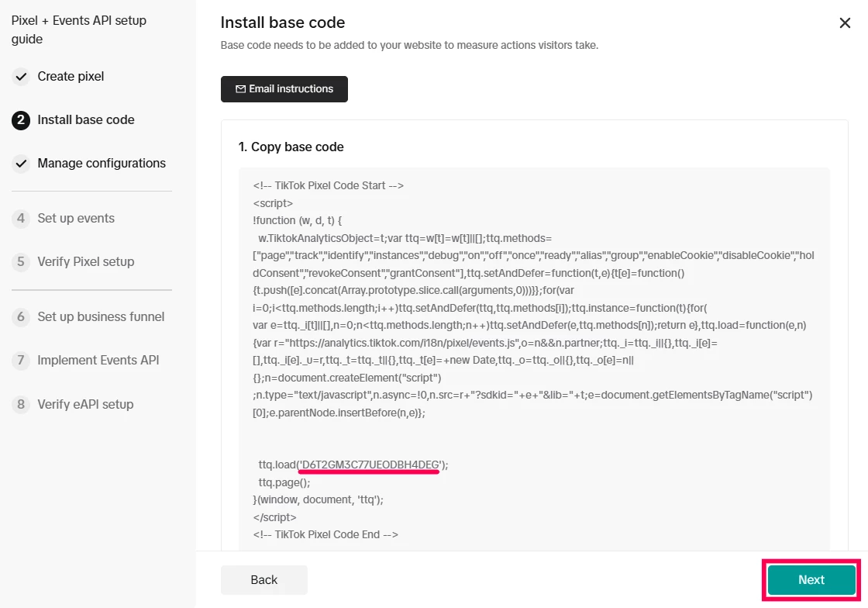Click the step 6 number circle
The height and width of the screenshot is (608, 868).
point(21,317)
